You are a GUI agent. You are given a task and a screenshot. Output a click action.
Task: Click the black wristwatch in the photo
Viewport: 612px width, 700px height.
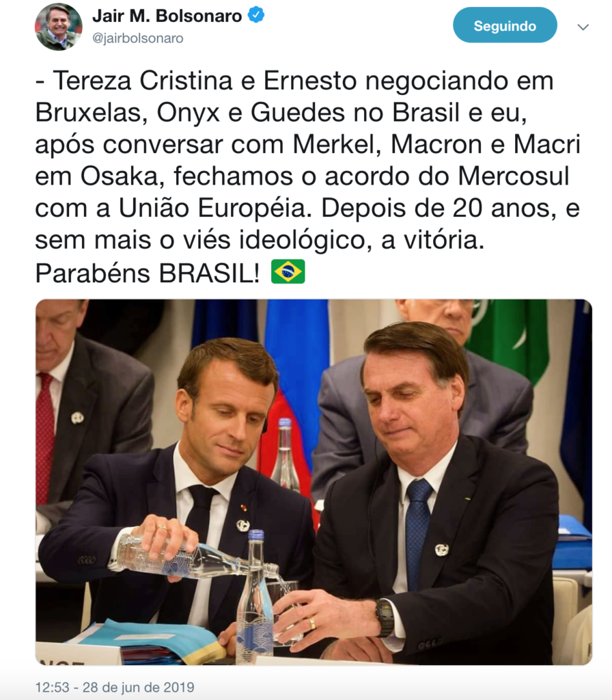coord(384,617)
